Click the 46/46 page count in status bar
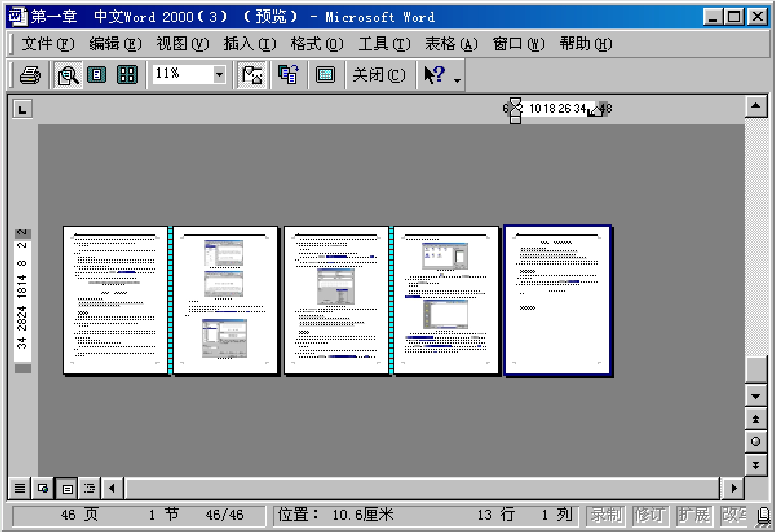 coord(225,515)
